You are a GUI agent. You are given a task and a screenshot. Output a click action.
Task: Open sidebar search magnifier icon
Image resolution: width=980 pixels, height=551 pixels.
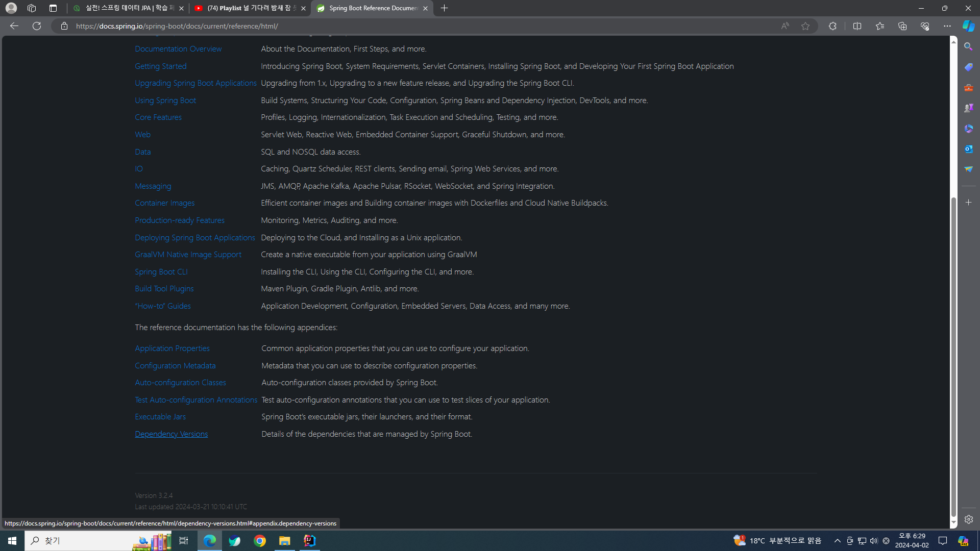point(968,46)
